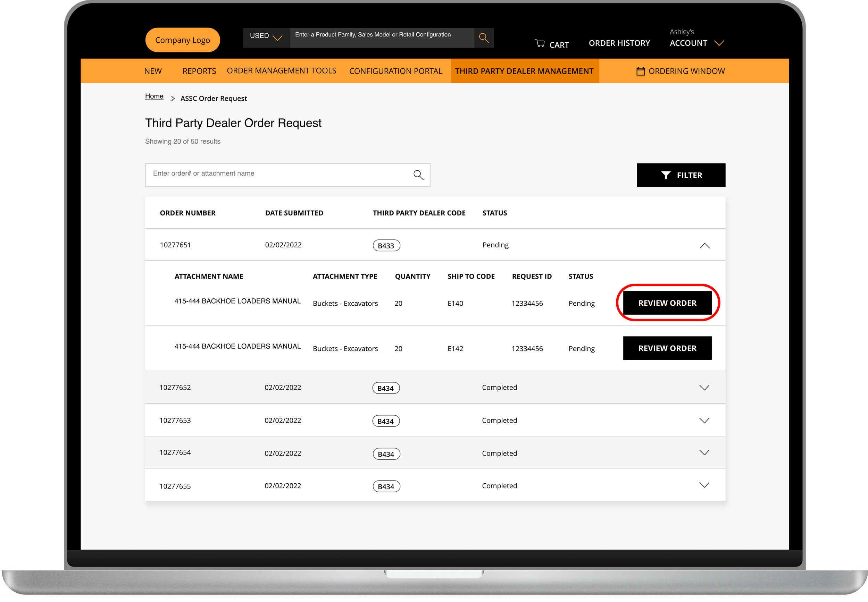Click the Ordering Window calendar icon
The height and width of the screenshot is (602, 868).
641,71
